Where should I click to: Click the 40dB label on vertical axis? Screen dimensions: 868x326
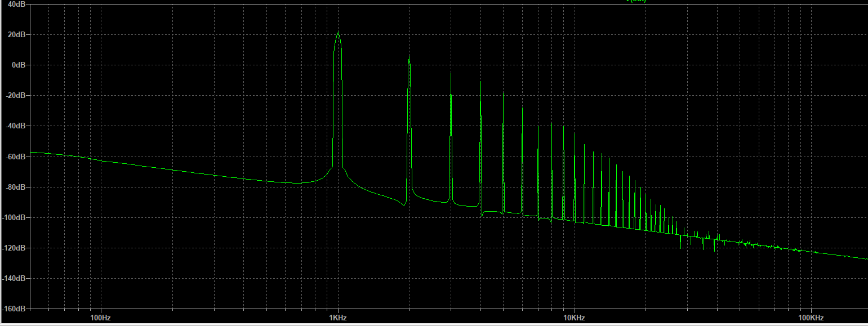point(16,5)
